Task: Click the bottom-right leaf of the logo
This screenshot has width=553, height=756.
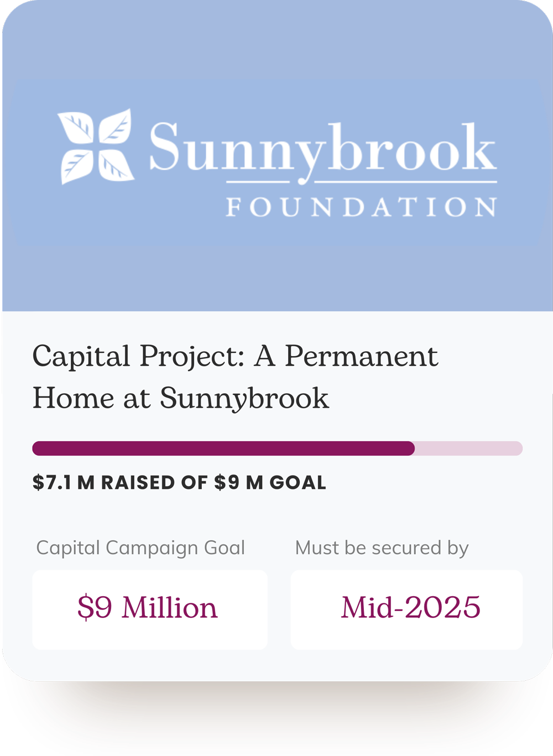Action: click(116, 166)
